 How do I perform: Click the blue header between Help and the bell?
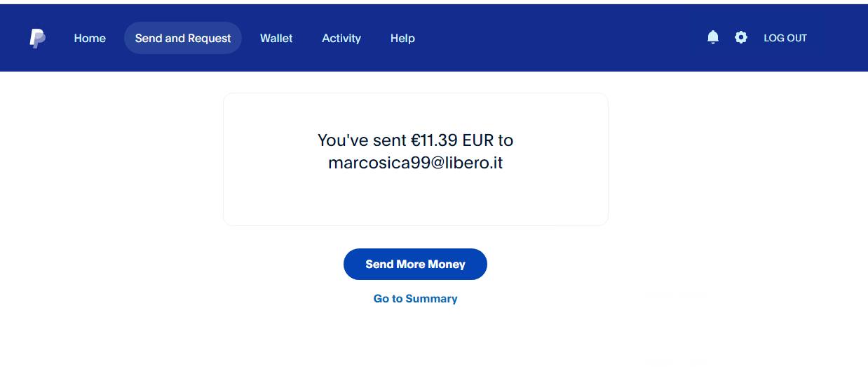click(x=561, y=39)
